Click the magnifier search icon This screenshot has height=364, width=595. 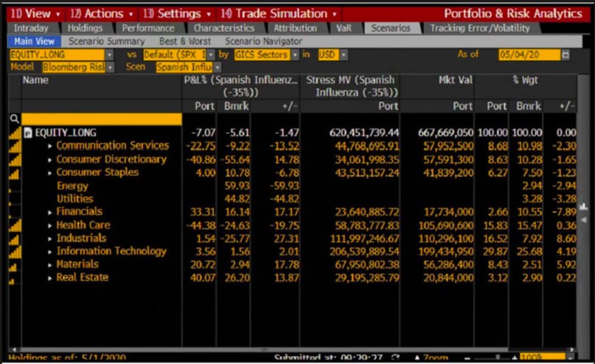tap(14, 119)
